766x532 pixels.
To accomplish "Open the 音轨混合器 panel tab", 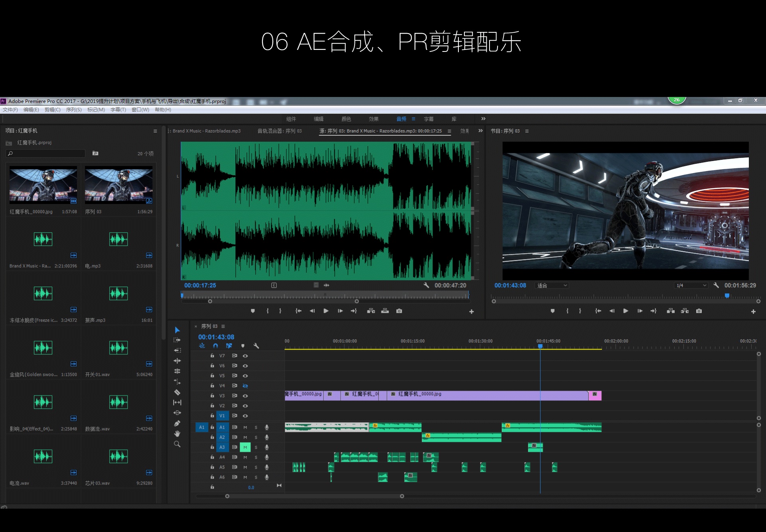I will point(279,131).
